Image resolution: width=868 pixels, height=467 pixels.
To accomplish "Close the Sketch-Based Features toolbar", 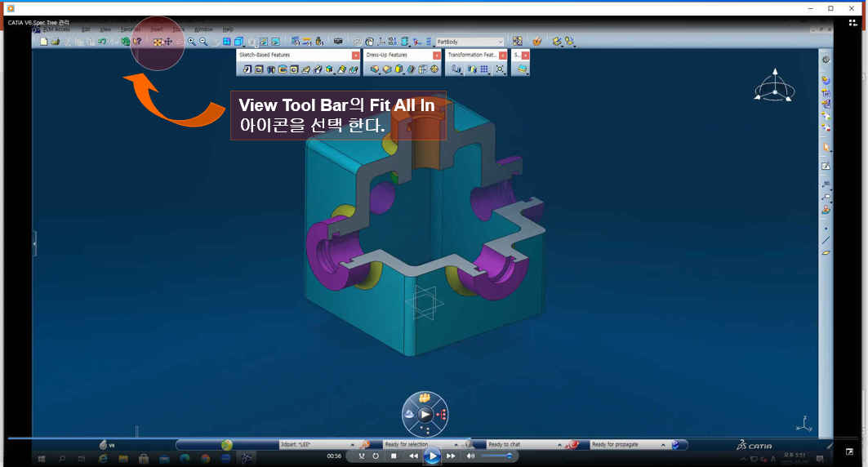I will [355, 56].
